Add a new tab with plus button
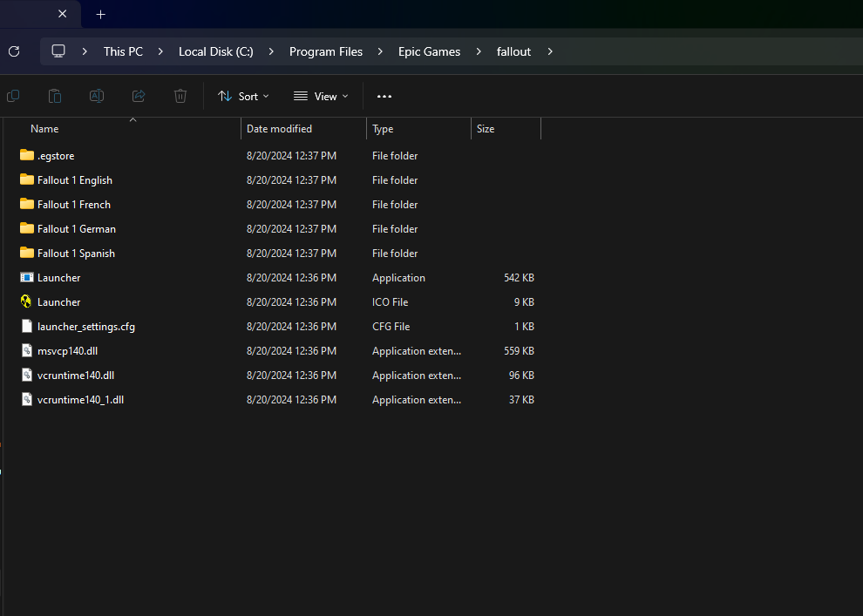Screen dimensions: 863x616 pyautogui.click(x=101, y=14)
